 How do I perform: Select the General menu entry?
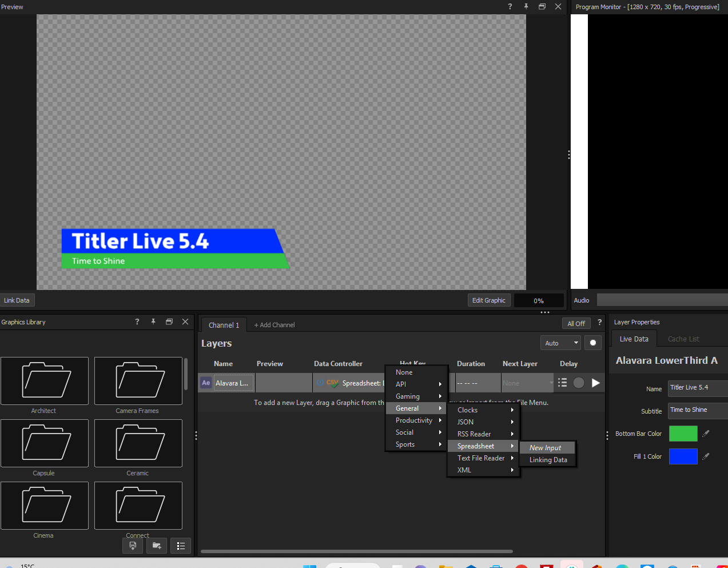(416, 408)
